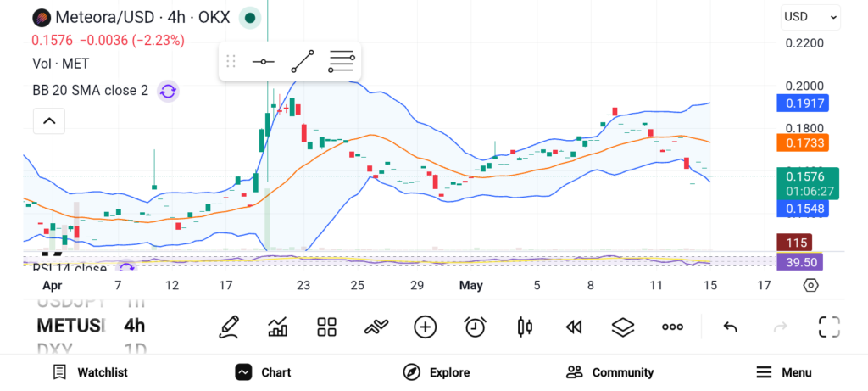
Task: Select trend line drawing tool
Action: (303, 61)
